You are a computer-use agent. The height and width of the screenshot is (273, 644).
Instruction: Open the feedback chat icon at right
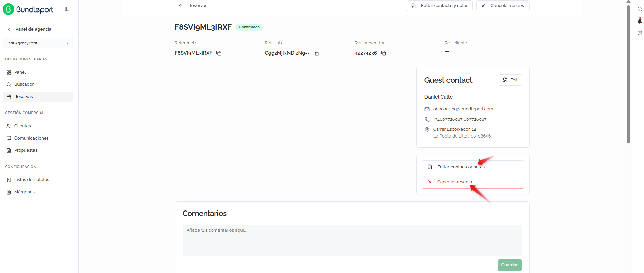click(640, 33)
